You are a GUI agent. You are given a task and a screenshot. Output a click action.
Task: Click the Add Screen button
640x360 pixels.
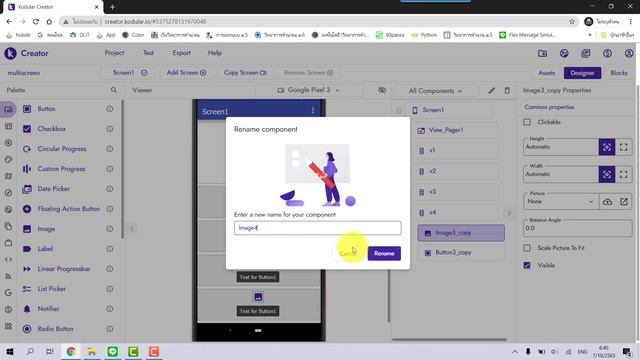[186, 73]
